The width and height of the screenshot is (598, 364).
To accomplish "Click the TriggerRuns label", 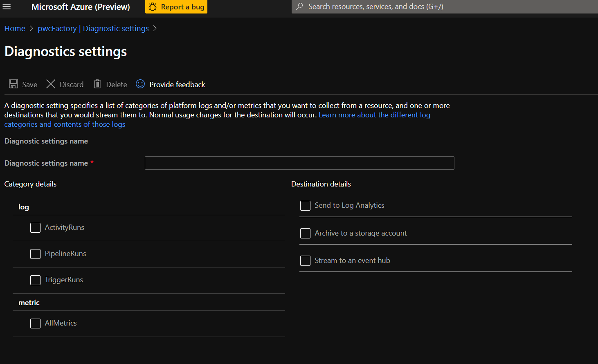I will (64, 280).
